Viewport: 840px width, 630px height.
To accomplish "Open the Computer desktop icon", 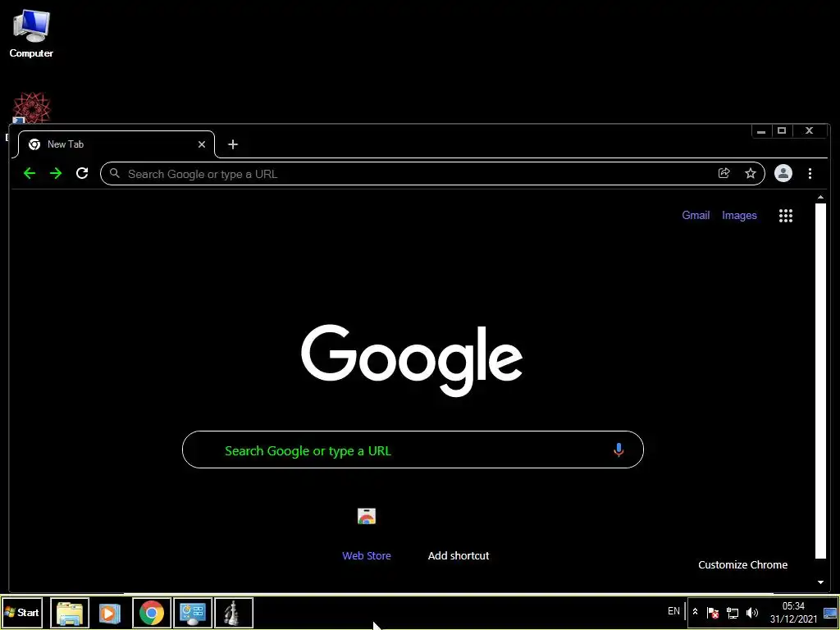I will (31, 33).
